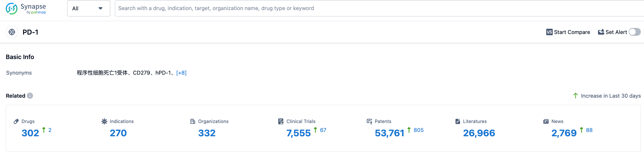
Task: Click the Literatures document icon
Action: pos(458,121)
